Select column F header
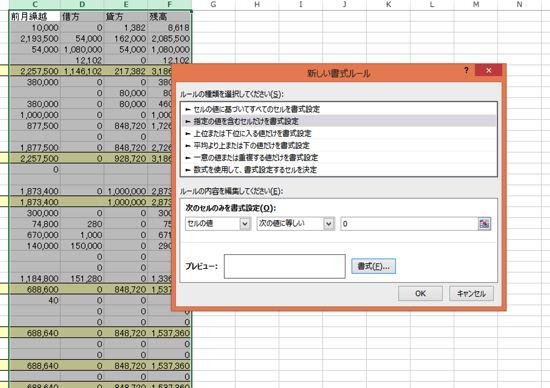This screenshot has width=550, height=388. click(x=170, y=5)
